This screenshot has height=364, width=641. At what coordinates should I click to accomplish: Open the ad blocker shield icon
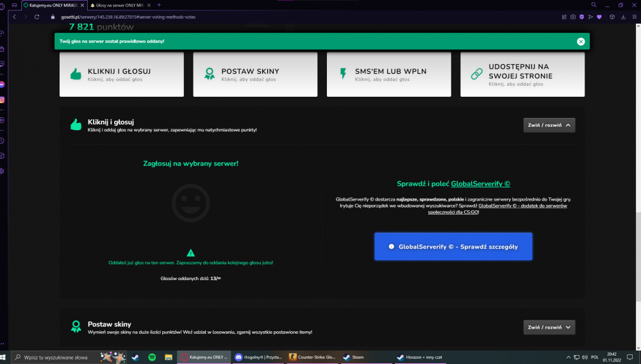point(582,17)
